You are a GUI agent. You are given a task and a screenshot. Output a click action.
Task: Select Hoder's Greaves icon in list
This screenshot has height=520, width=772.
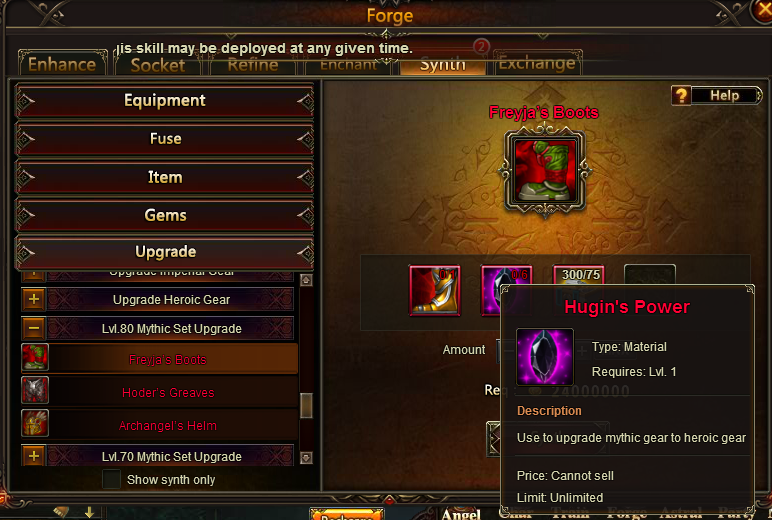[x=35, y=390]
